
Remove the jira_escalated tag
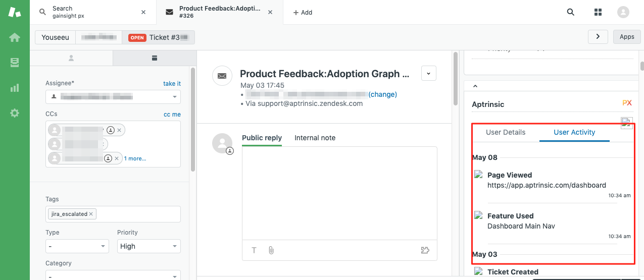[x=91, y=214]
